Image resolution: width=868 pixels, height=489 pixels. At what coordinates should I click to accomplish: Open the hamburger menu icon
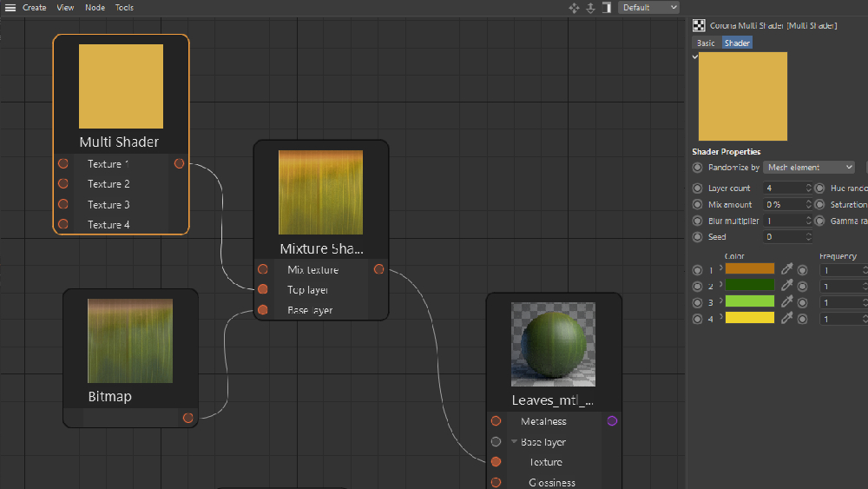point(10,8)
